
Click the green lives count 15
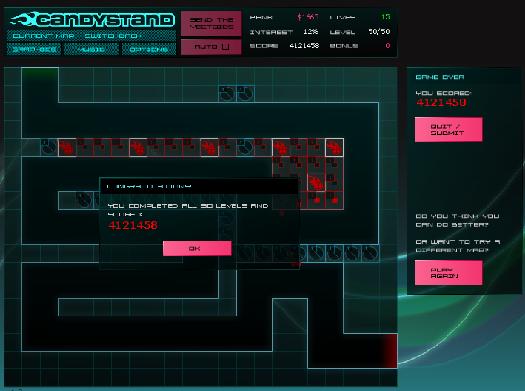click(x=386, y=17)
